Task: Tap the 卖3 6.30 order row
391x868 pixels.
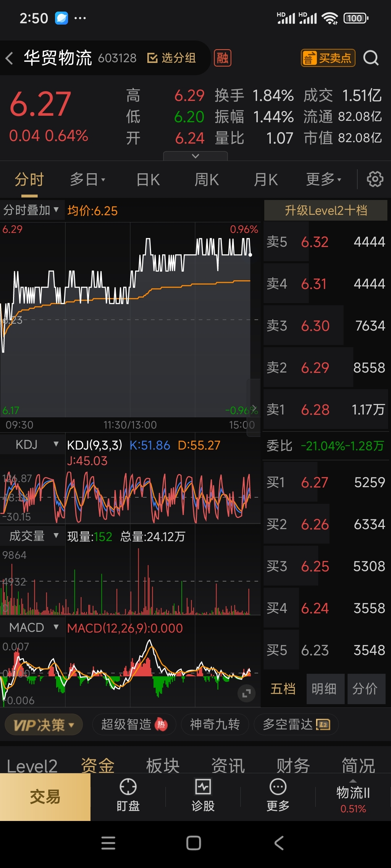Action: pos(326,325)
